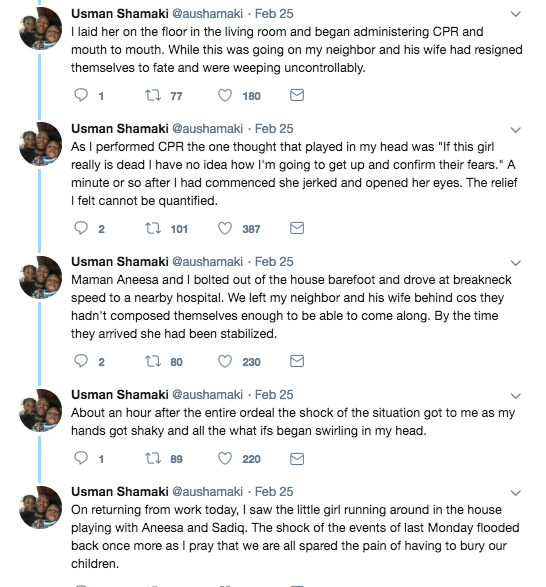Reply to the CPR and mouth to mouth tweet
This screenshot has height=587, width=546.
(81, 95)
